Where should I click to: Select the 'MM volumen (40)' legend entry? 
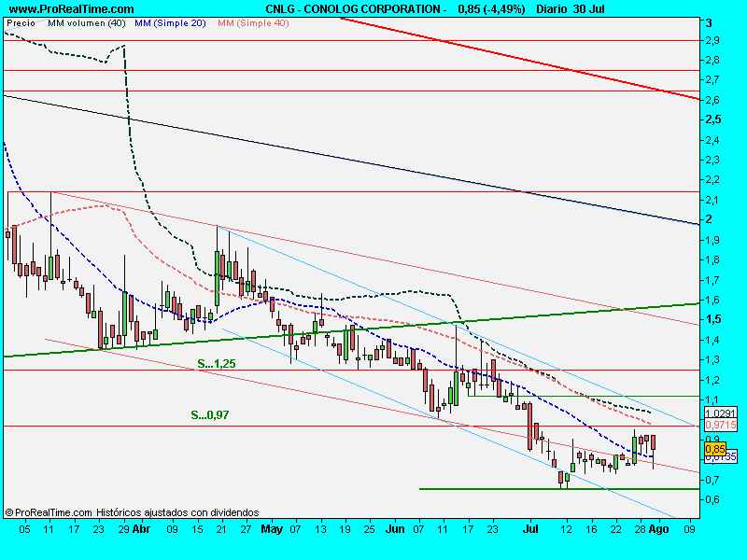[87, 22]
